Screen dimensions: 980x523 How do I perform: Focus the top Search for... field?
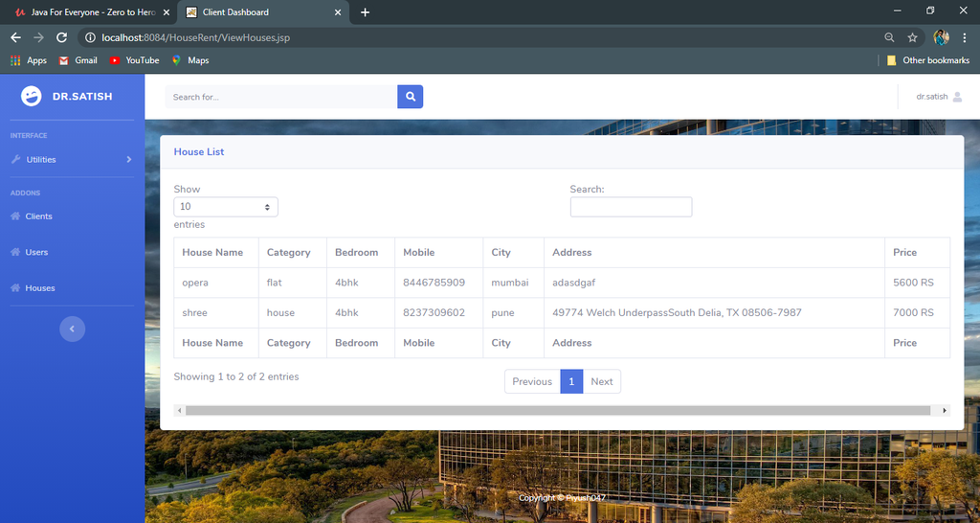pos(281,97)
